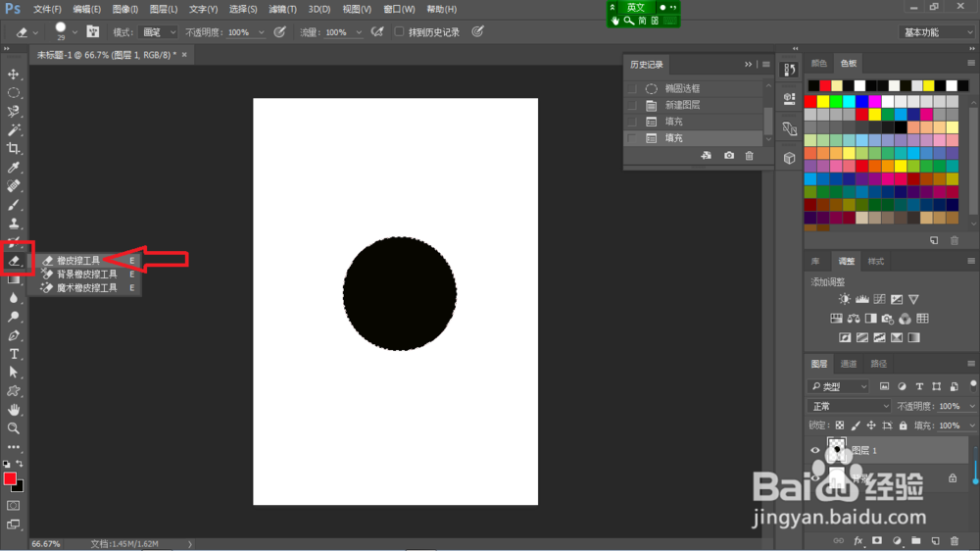Screen dimensions: 980x551
Task: Select the Healing Brush tool
Action: pyautogui.click(x=13, y=186)
